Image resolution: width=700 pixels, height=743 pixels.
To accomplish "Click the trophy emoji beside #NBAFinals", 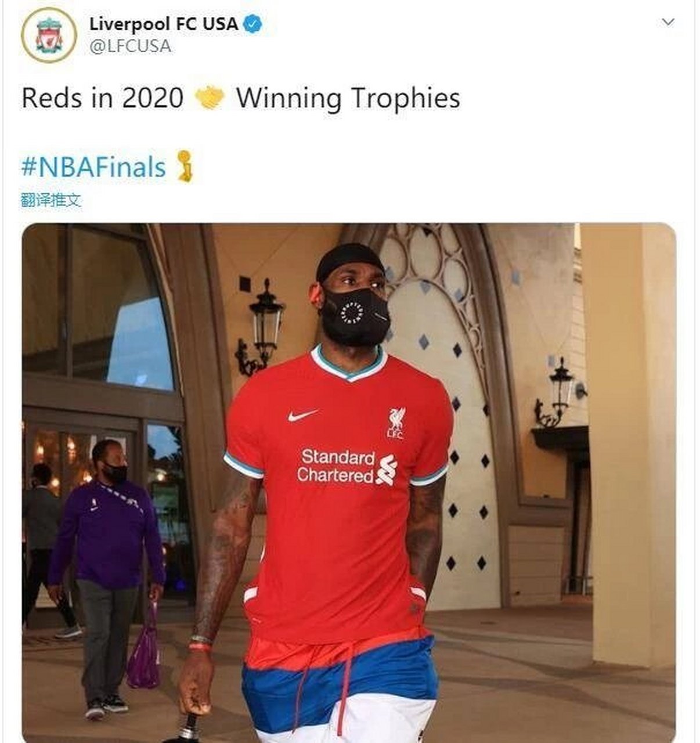I will [185, 166].
